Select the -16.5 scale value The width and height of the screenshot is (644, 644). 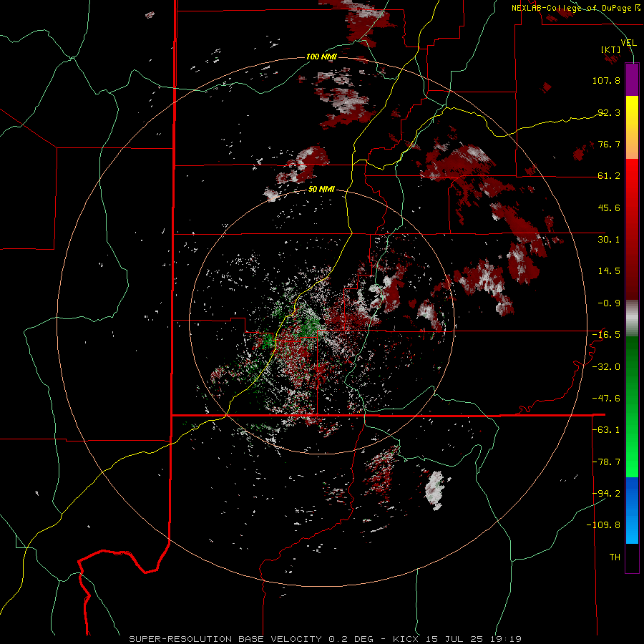tap(606, 335)
